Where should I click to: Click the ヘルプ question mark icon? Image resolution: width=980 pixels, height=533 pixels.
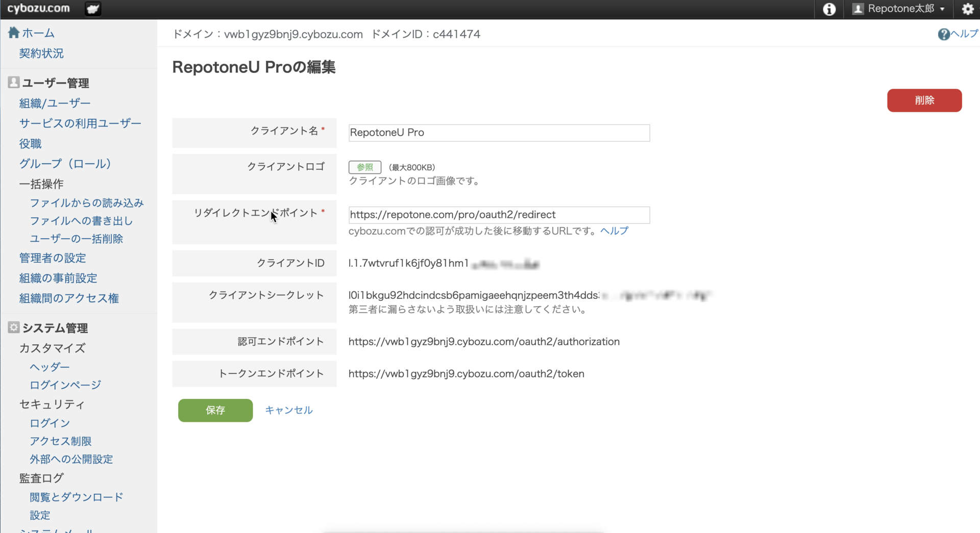coord(944,34)
